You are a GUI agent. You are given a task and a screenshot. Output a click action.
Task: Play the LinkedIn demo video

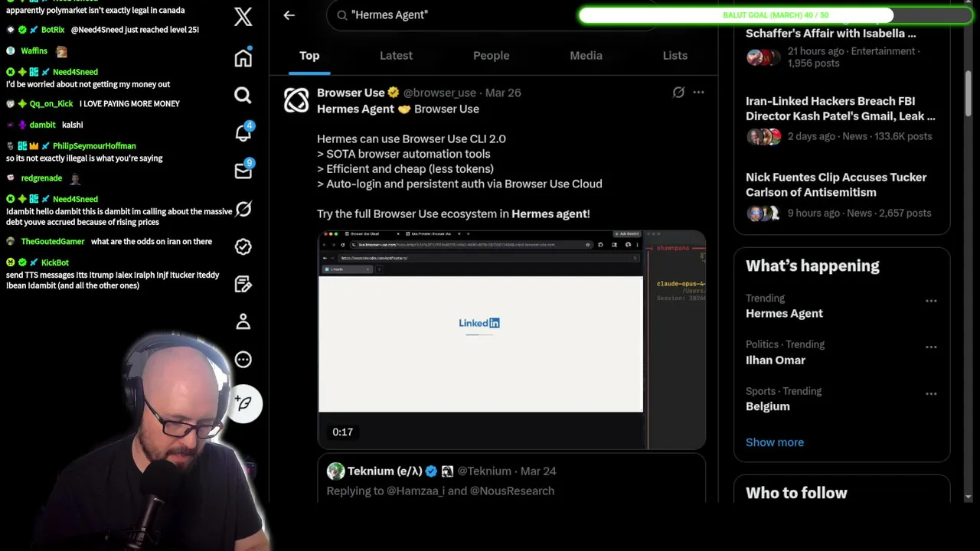511,340
